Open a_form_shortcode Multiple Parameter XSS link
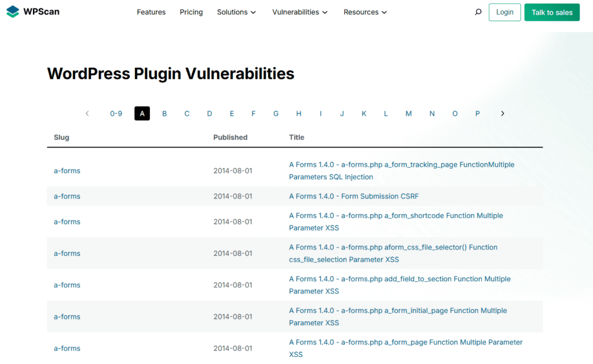 click(x=396, y=222)
